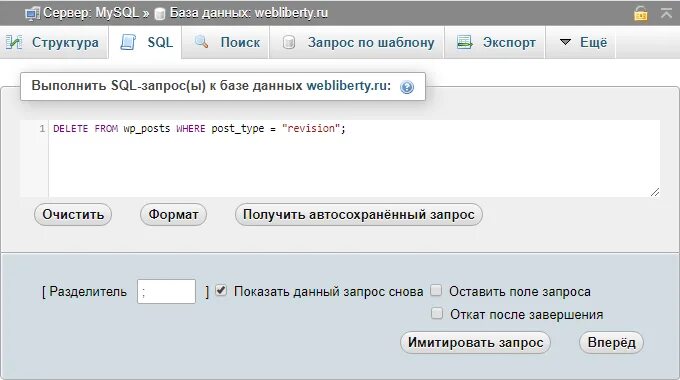This screenshot has width=680, height=380.
Task: Open the Запрос по шаблону tab
Action: [x=357, y=43]
